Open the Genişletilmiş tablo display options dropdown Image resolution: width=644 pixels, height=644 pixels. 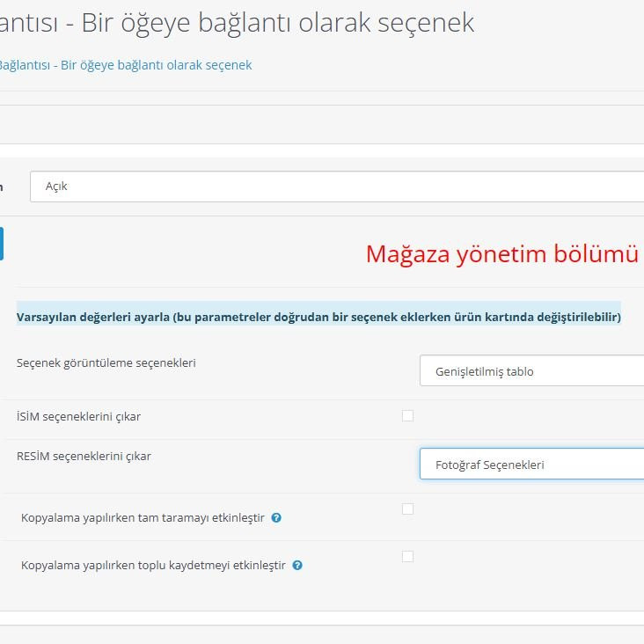tap(532, 371)
